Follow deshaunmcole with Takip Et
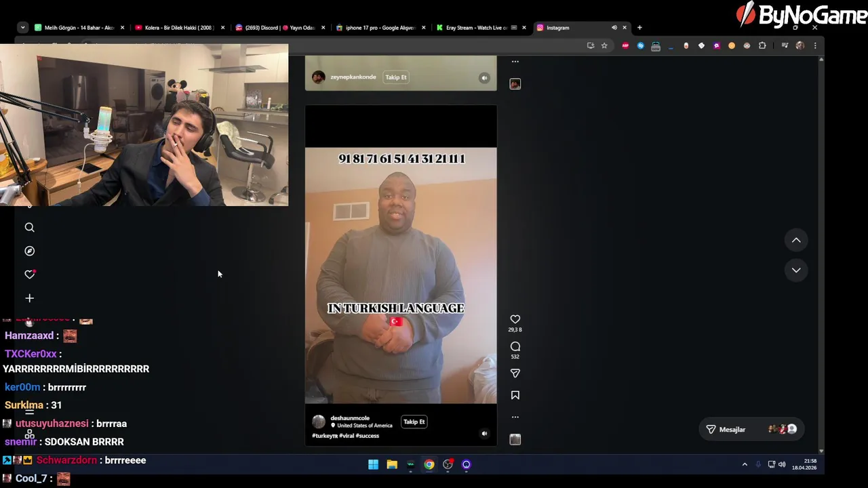 pos(414,422)
